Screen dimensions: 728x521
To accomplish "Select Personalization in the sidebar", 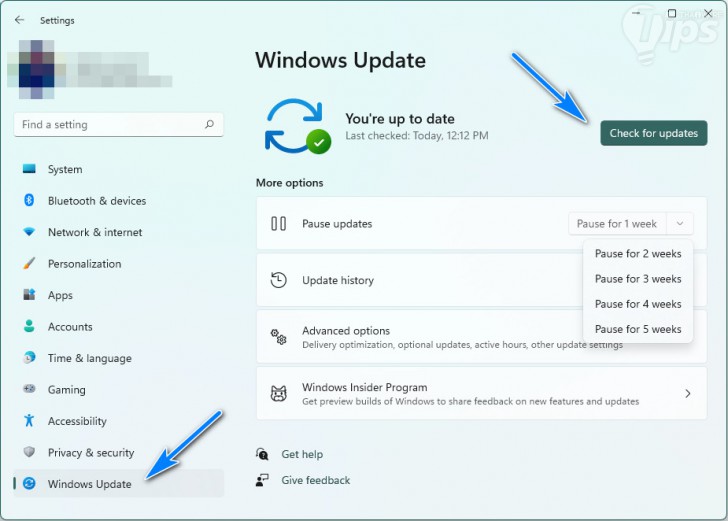I will (x=118, y=264).
